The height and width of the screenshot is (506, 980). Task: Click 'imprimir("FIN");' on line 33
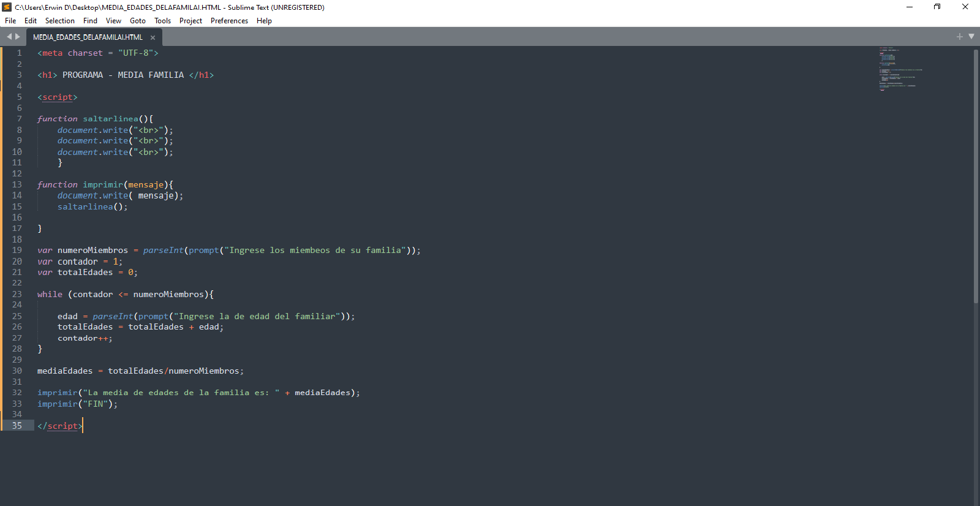(77, 404)
